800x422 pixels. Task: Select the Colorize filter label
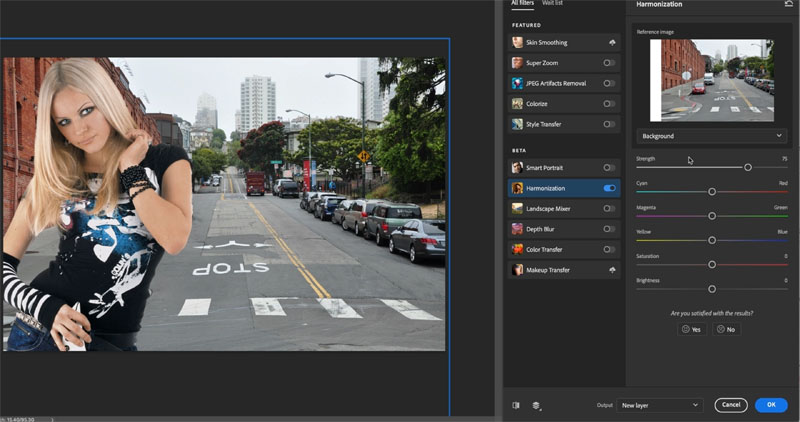coord(537,104)
